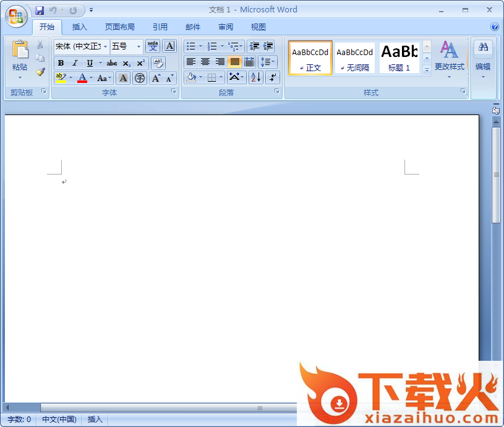Expand the line spacing dropdown
The width and height of the screenshot is (504, 427).
(x=273, y=62)
